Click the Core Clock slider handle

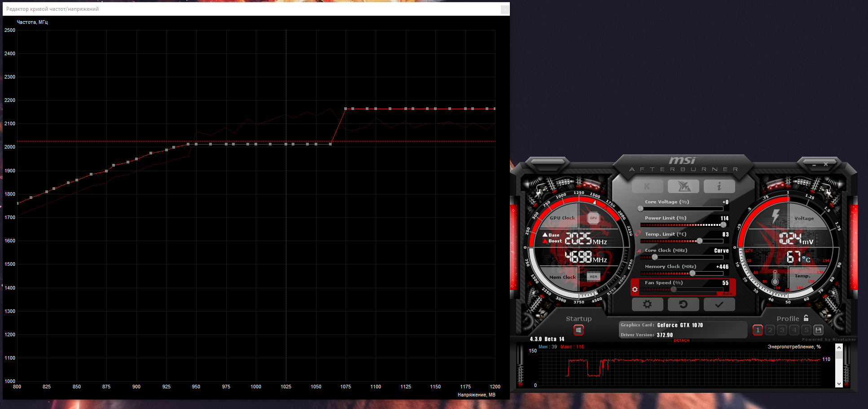tap(654, 257)
